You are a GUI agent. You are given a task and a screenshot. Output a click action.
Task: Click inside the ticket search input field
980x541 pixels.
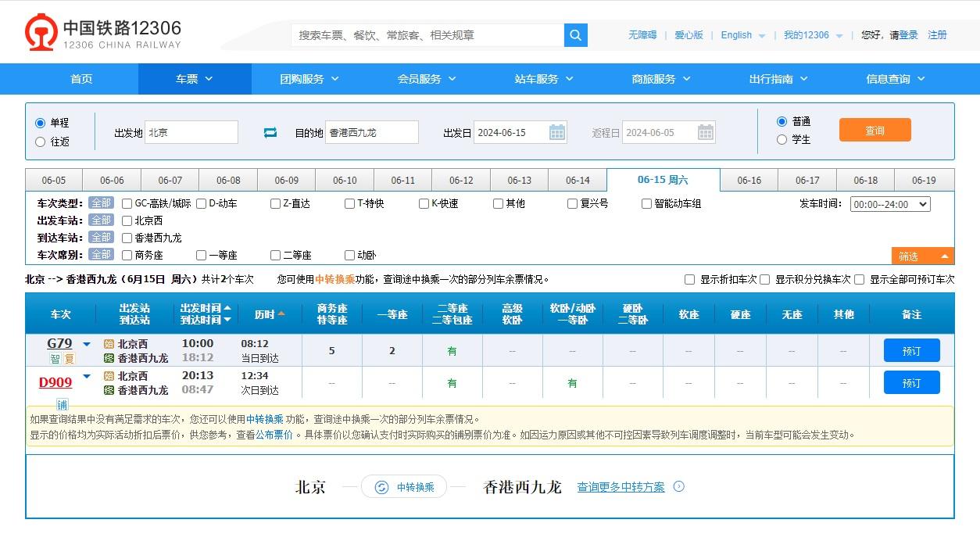(x=426, y=35)
